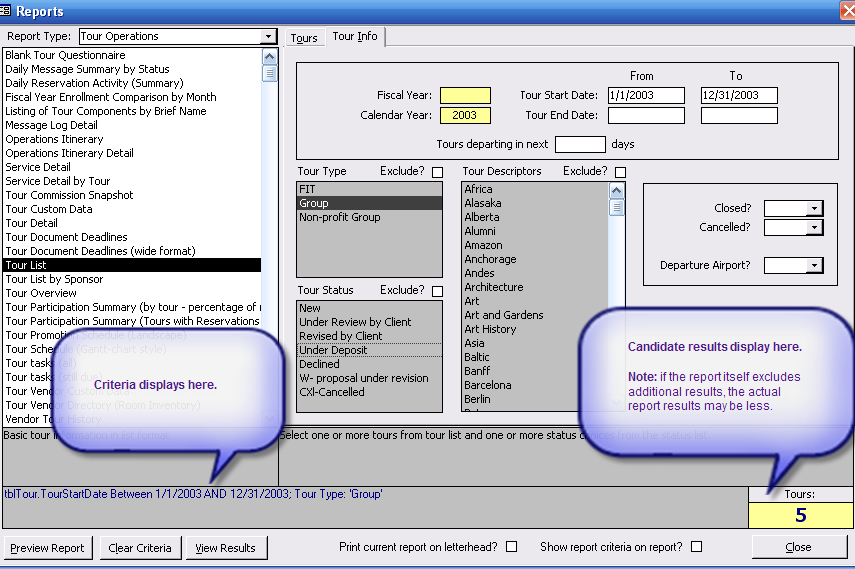The height and width of the screenshot is (569, 855).
Task: Enable Tour Status Exclude checkbox
Action: [437, 291]
